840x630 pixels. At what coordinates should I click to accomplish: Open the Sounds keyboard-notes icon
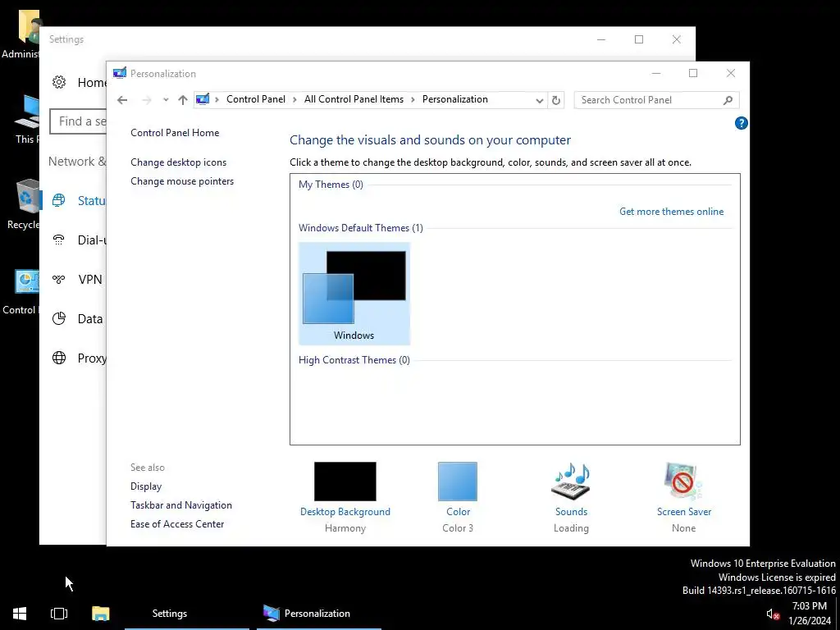point(571,481)
